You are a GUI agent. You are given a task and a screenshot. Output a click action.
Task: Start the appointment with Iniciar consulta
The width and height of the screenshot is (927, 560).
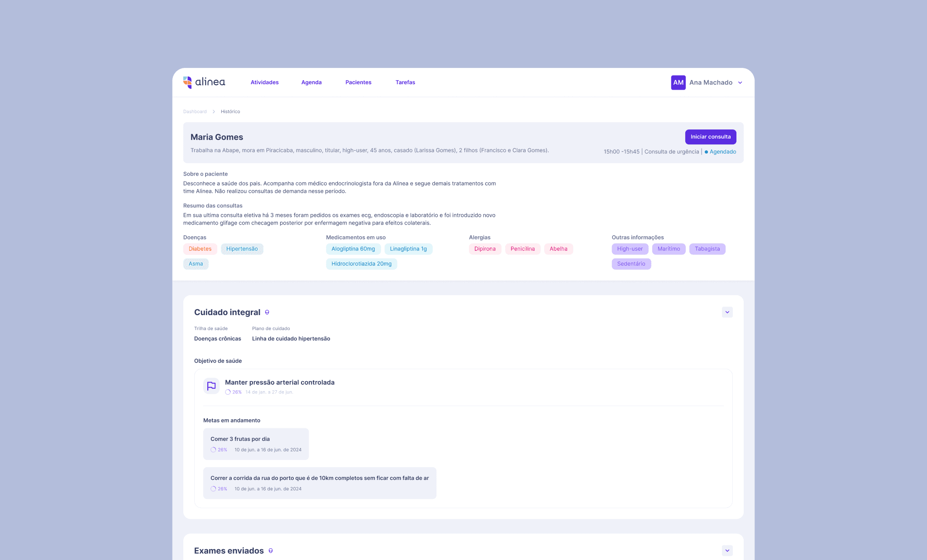pyautogui.click(x=710, y=137)
